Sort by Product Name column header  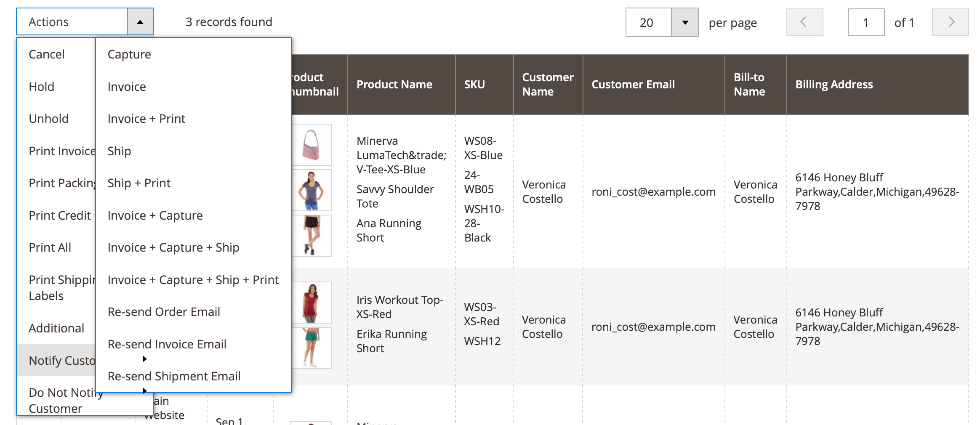tap(394, 85)
